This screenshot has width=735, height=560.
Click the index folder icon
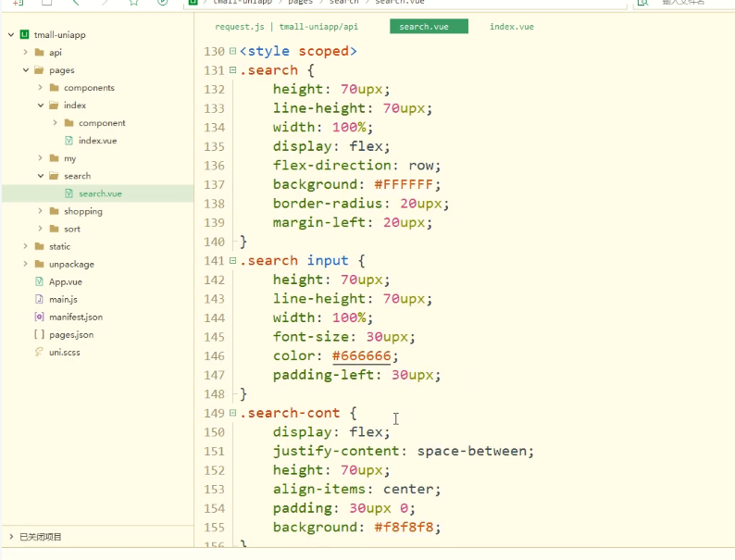[55, 106]
